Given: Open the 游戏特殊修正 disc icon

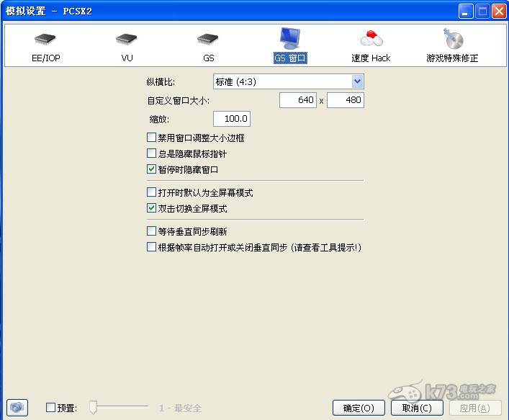Looking at the screenshot, I should pyautogui.click(x=452, y=40).
